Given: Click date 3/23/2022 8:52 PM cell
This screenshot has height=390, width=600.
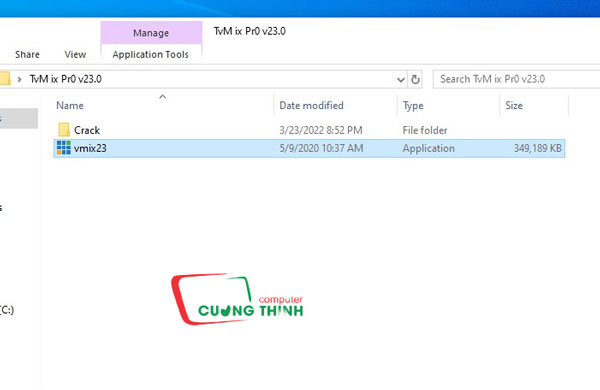Looking at the screenshot, I should 321,130.
